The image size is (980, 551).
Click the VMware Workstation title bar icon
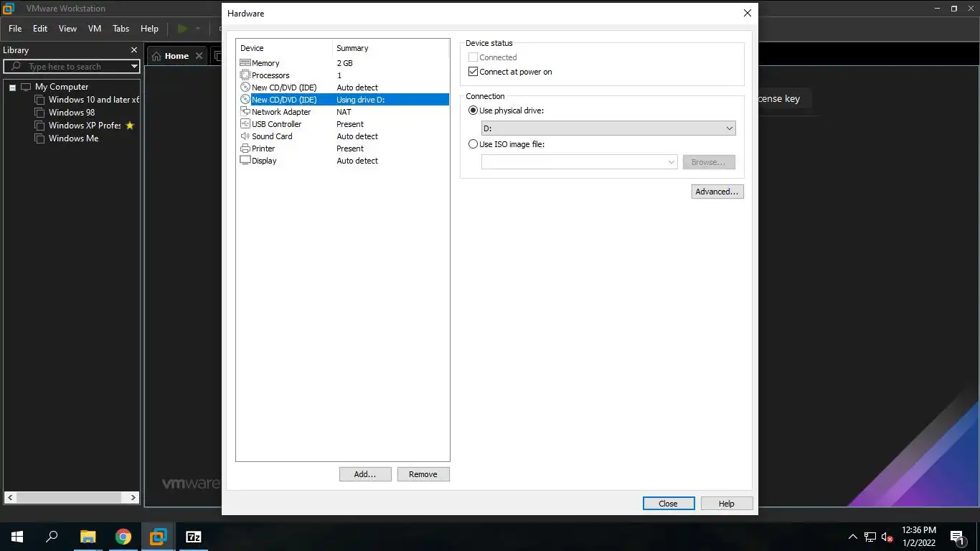coord(9,9)
